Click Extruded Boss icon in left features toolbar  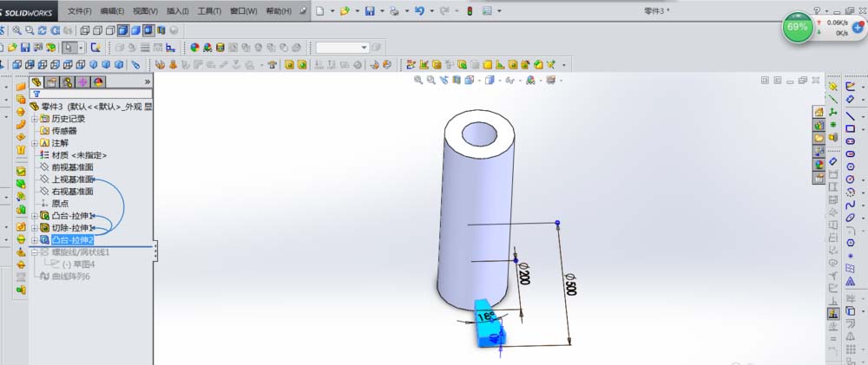tap(21, 87)
